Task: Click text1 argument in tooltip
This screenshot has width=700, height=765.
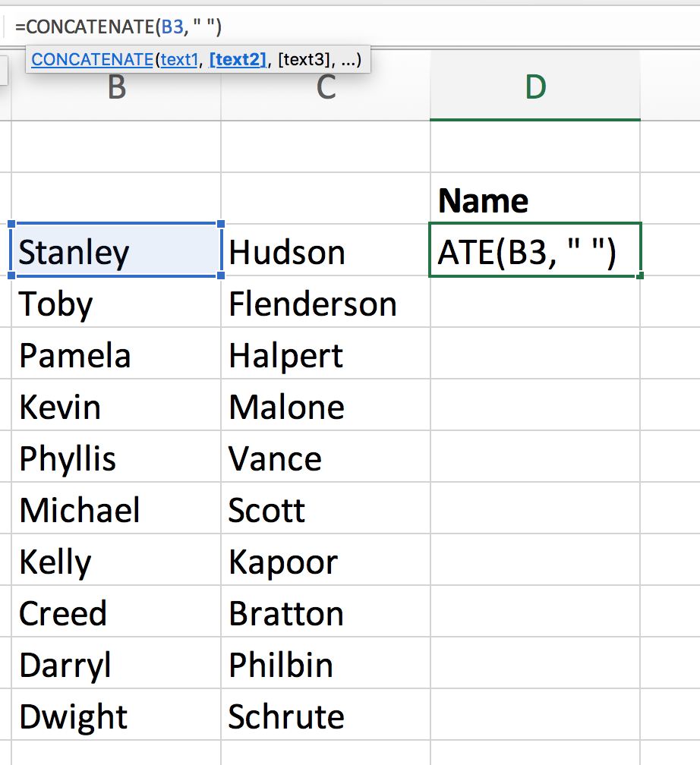Action: tap(179, 59)
